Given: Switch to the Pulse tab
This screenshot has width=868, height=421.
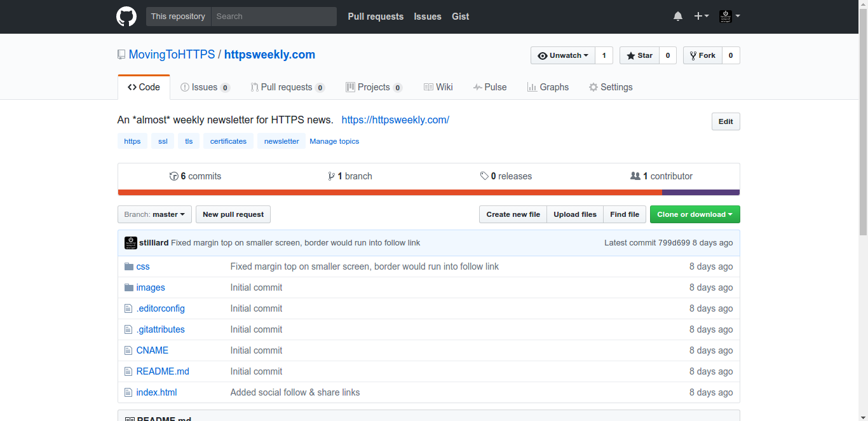Looking at the screenshot, I should point(490,87).
